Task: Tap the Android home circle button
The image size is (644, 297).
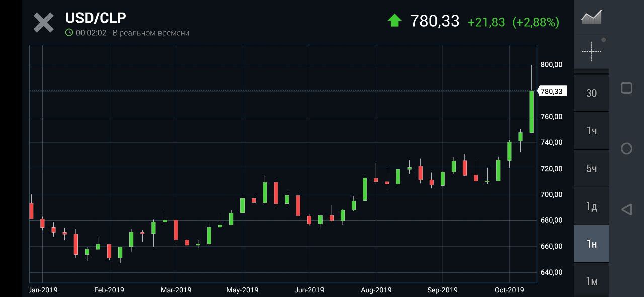Action: tap(626, 148)
